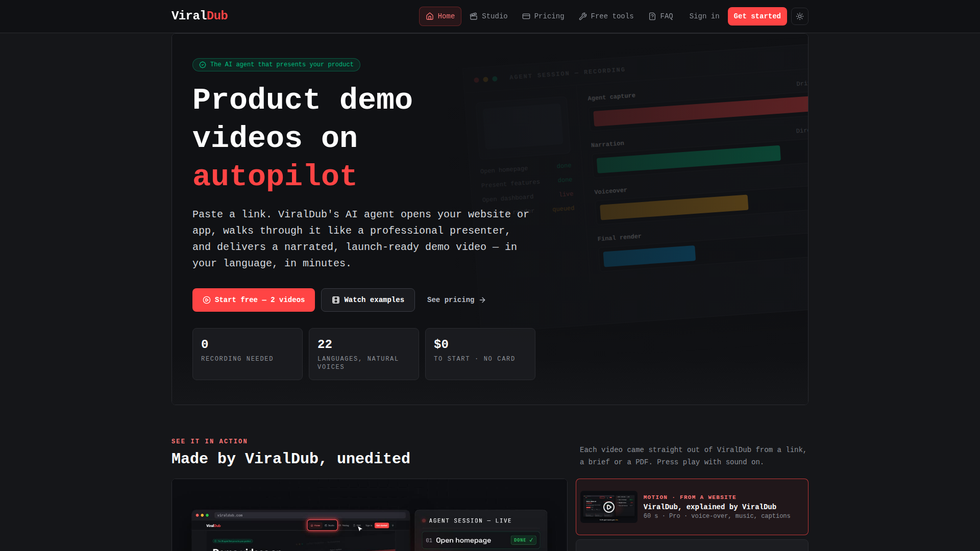
Task: Click the credit card icon beside Pricing
Action: (526, 16)
